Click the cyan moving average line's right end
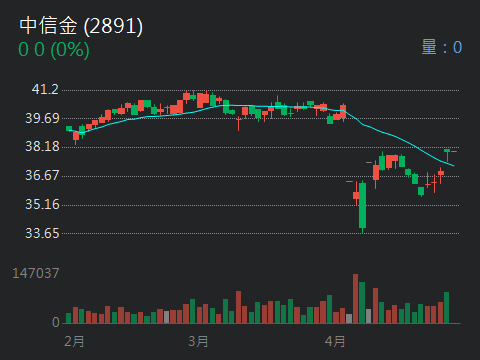Image resolution: width=480 pixels, height=360 pixels. pyautogui.click(x=453, y=165)
